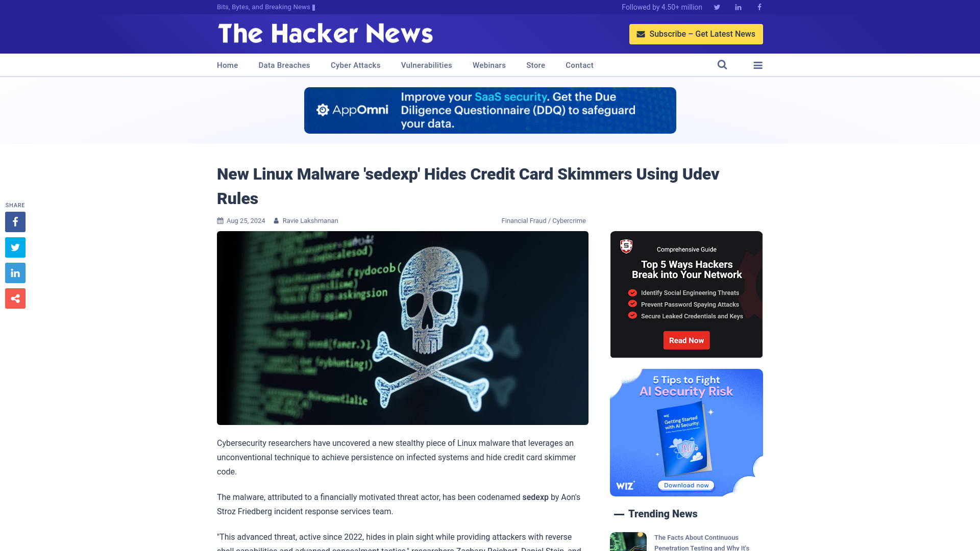Click the hamburger menu icon
The width and height of the screenshot is (980, 551).
point(758,65)
